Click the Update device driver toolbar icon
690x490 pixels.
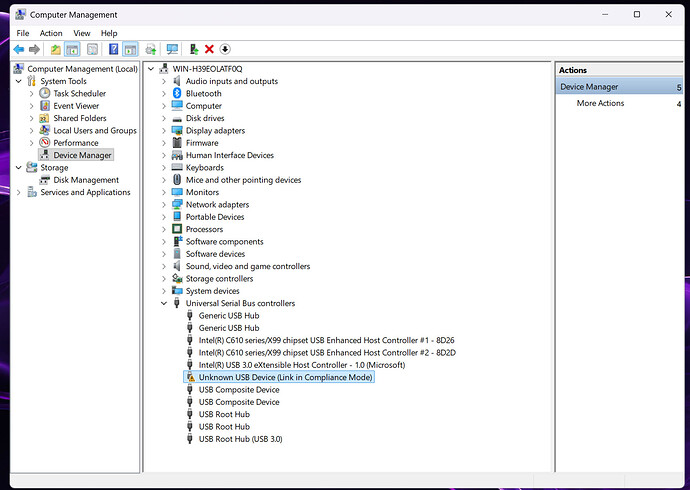point(194,49)
